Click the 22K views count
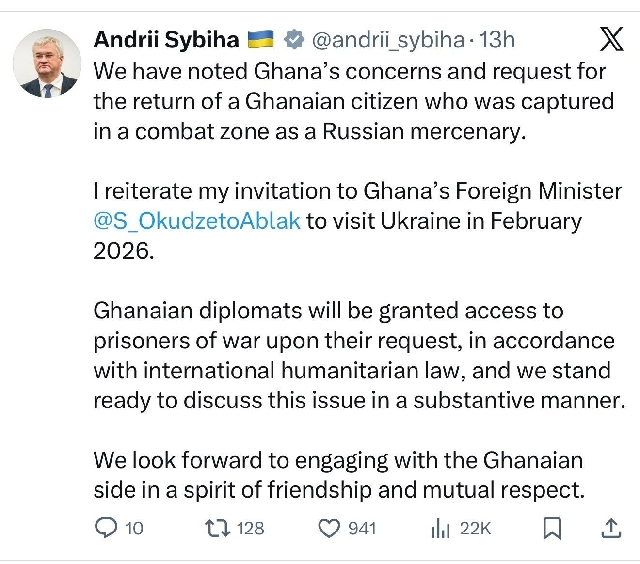The image size is (640, 564). pos(475,528)
